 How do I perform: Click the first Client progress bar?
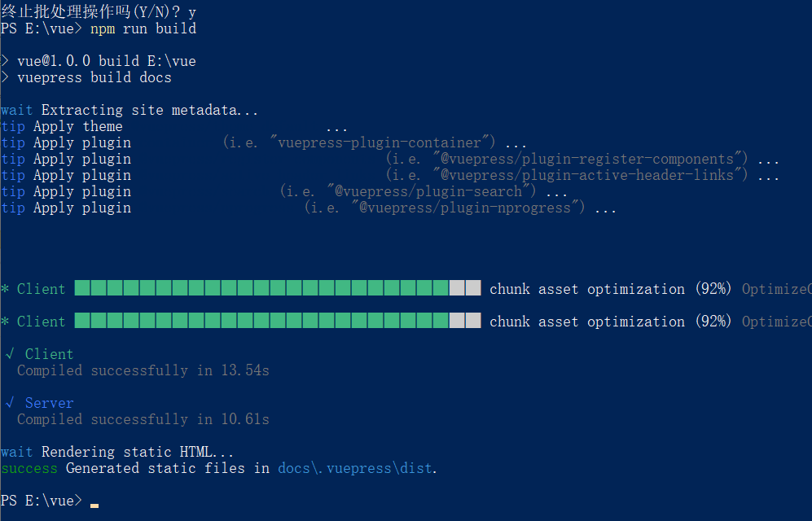pos(278,287)
